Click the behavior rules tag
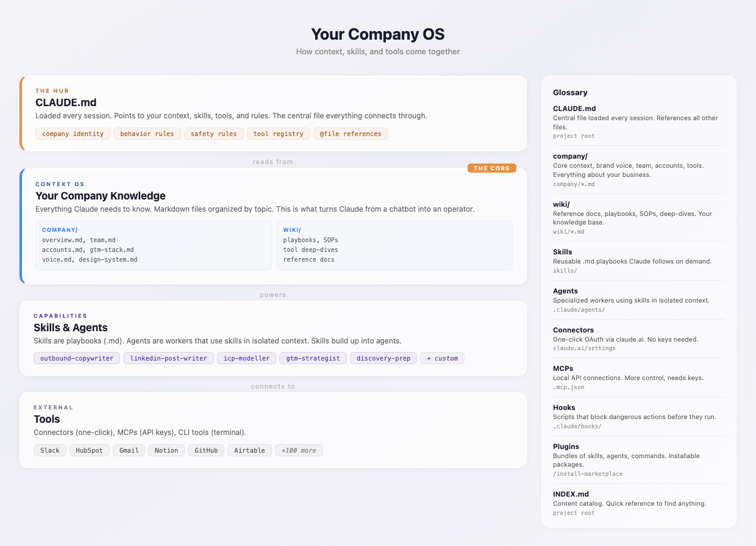This screenshot has height=546, width=756. point(147,134)
